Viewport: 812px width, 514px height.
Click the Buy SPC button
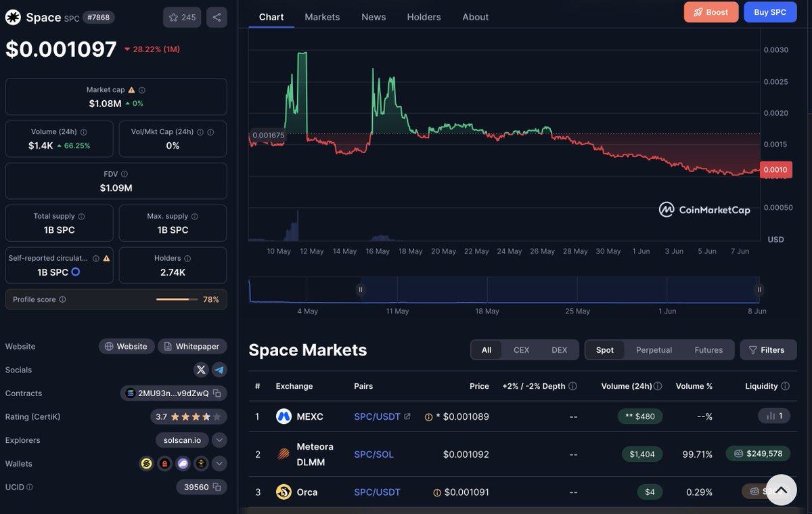point(770,12)
